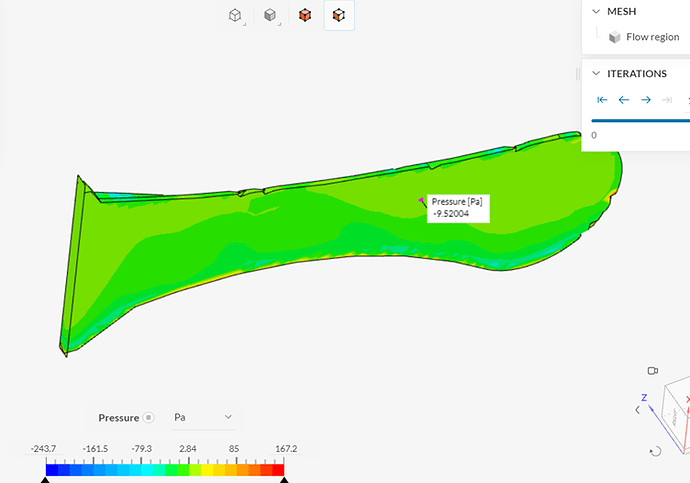
Task: Click the -161.5 legend tick value
Action: coord(95,449)
